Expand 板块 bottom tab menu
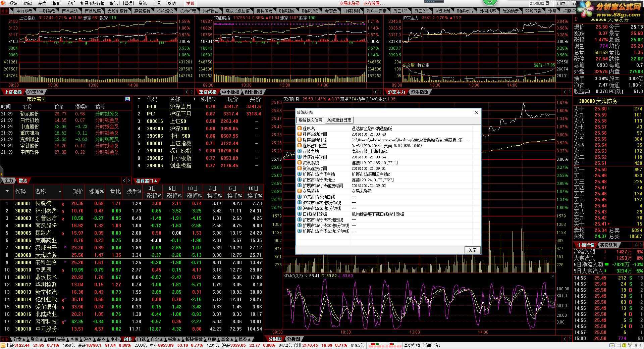 pos(174,339)
